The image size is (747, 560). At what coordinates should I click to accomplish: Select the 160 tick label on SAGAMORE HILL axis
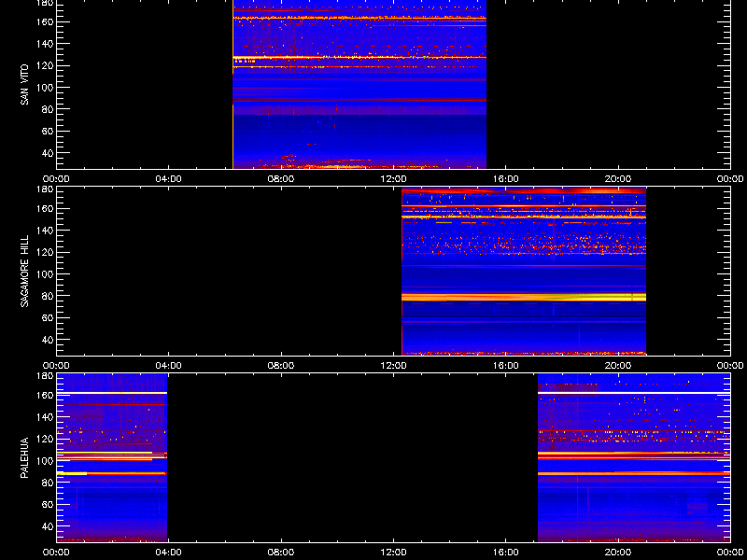(x=45, y=209)
